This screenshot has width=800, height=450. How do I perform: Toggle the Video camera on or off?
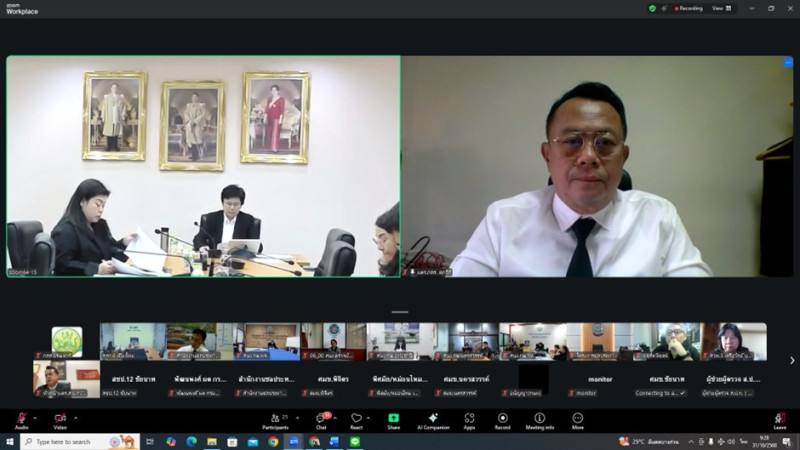(x=59, y=419)
